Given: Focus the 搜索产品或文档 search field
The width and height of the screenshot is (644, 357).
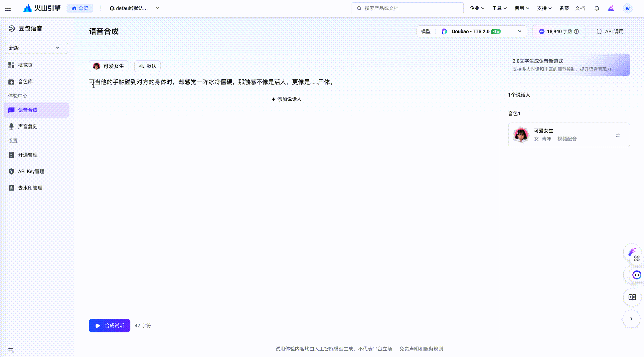Looking at the screenshot, I should pyautogui.click(x=407, y=8).
